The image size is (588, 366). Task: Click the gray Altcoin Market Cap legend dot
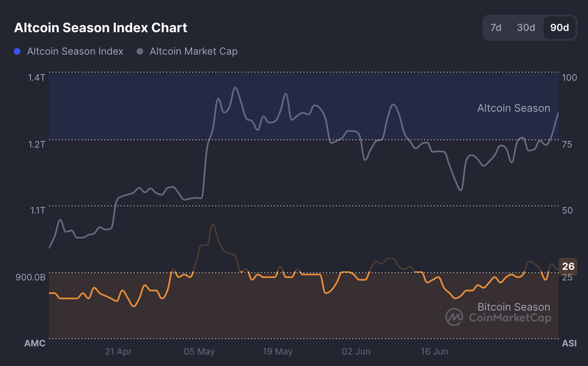(140, 51)
